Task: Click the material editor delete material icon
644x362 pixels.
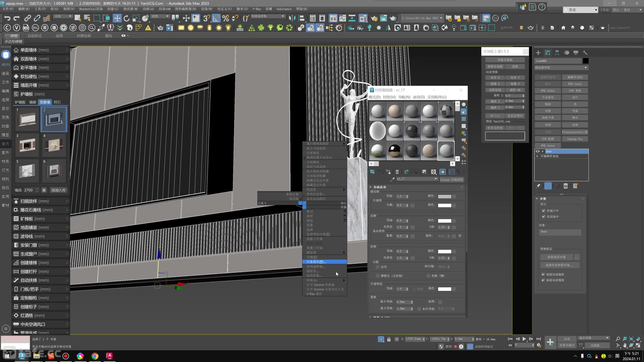Action: tap(397, 172)
